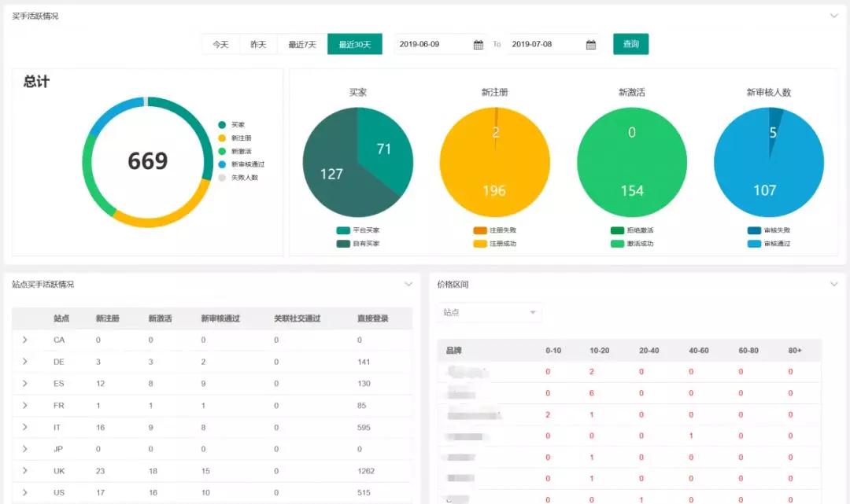Click the 669 total in the donut chart
Image resolution: width=850 pixels, height=504 pixels.
pos(147,160)
